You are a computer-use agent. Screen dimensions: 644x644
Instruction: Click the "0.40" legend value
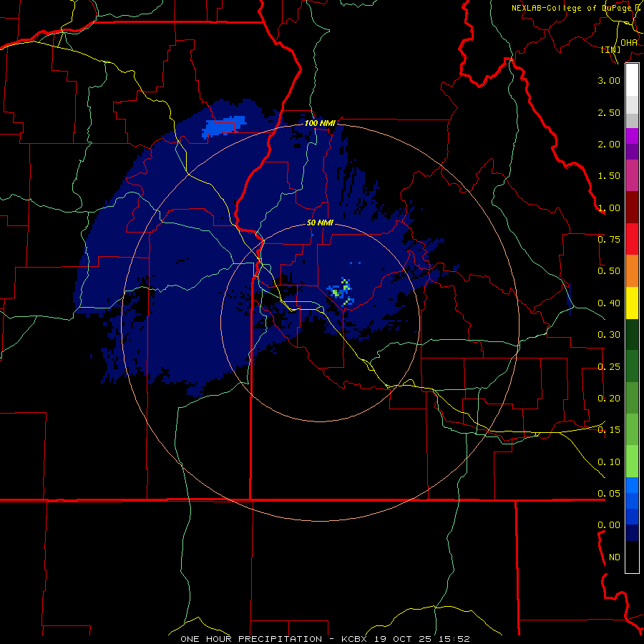(x=609, y=303)
